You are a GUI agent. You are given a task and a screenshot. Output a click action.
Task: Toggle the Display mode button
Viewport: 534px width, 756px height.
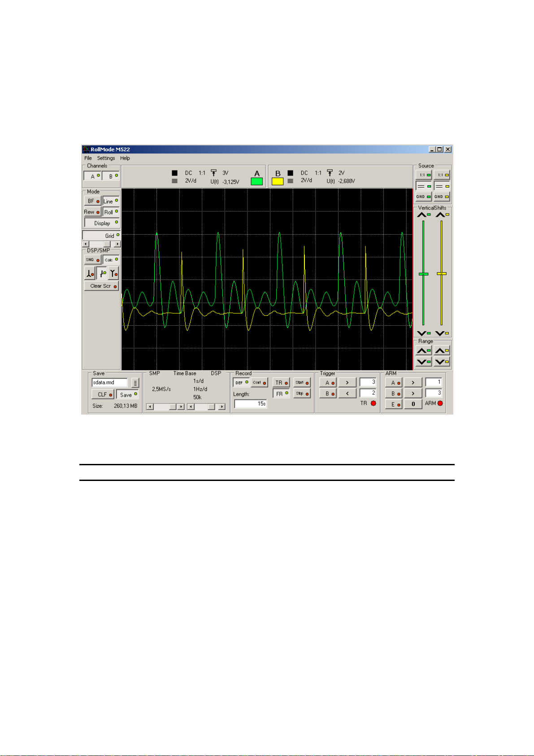(x=102, y=223)
